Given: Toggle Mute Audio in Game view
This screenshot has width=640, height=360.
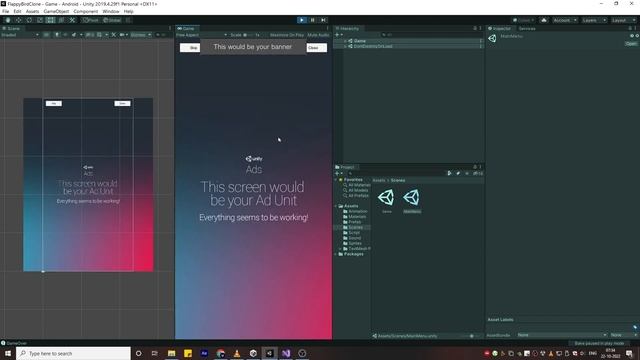Looking at the screenshot, I should click(318, 35).
